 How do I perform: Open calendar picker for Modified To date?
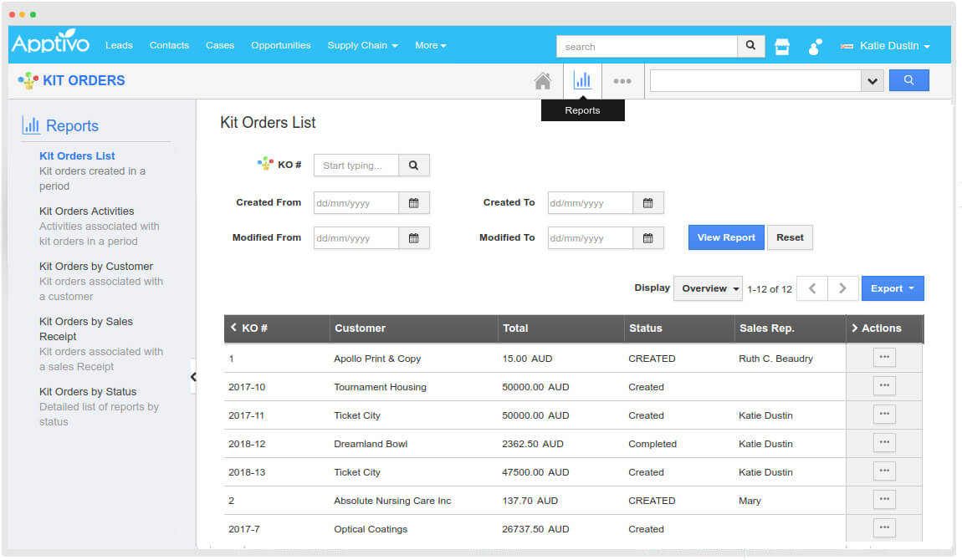pos(648,237)
